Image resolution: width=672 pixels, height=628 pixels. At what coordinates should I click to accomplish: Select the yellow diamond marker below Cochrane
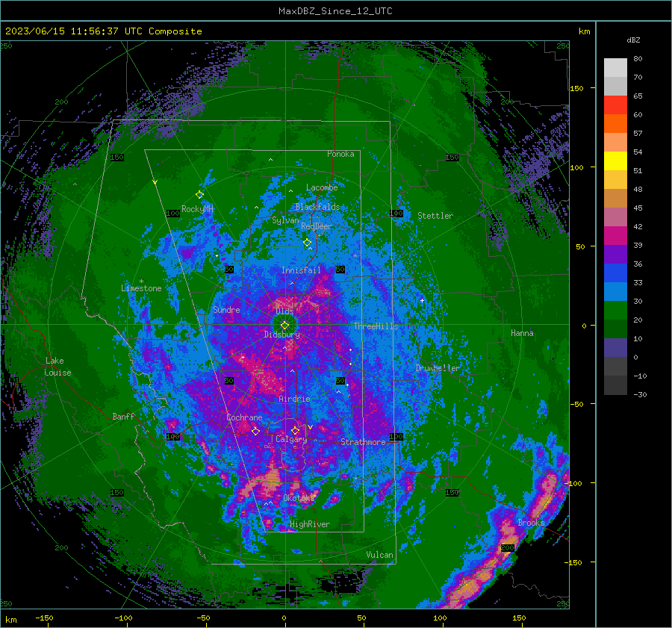pos(255,431)
